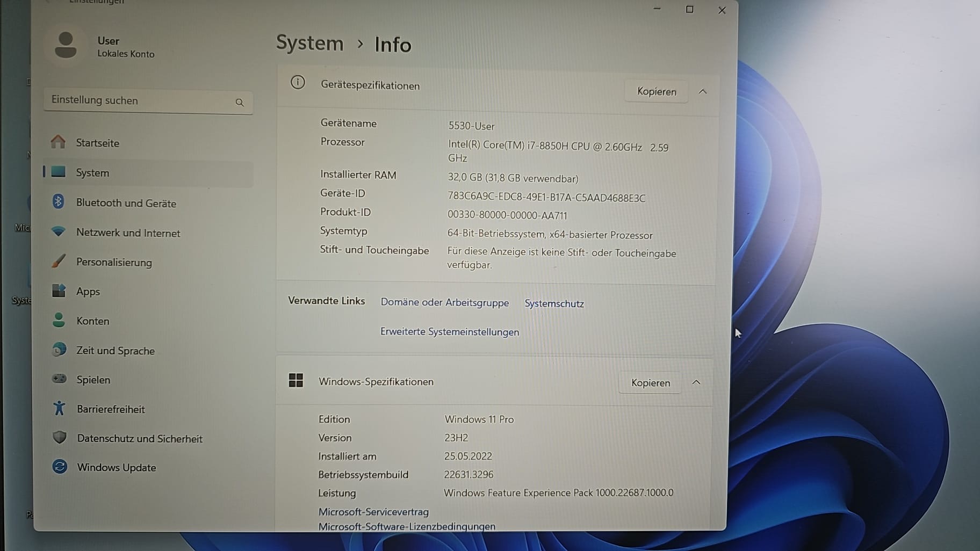Open the Spielen category
Screen dimensions: 980x551
[x=148, y=380]
